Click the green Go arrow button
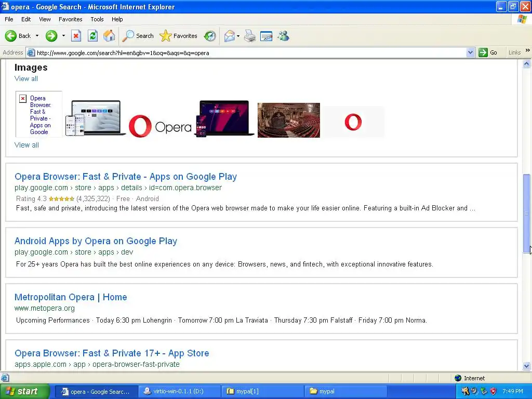 (x=483, y=52)
